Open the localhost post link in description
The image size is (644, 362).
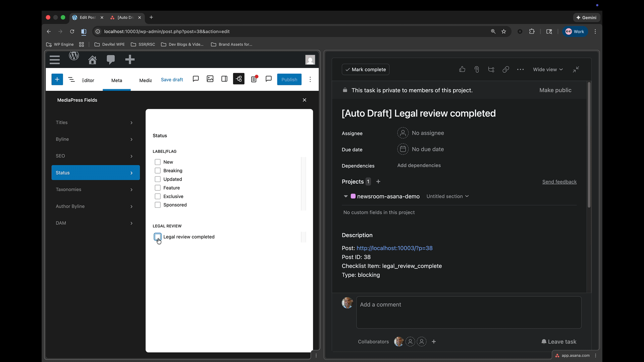tap(394, 248)
